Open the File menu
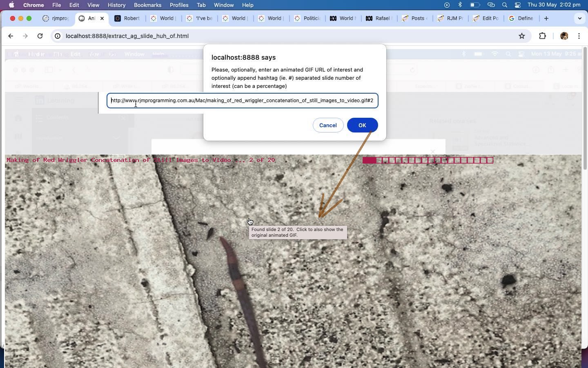Screen dimensions: 588x368 coord(57,5)
